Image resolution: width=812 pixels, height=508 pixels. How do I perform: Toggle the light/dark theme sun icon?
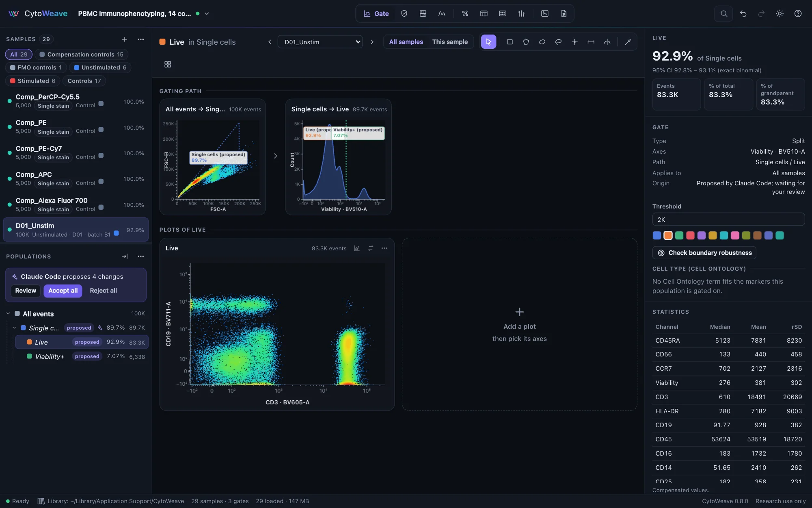pos(780,13)
